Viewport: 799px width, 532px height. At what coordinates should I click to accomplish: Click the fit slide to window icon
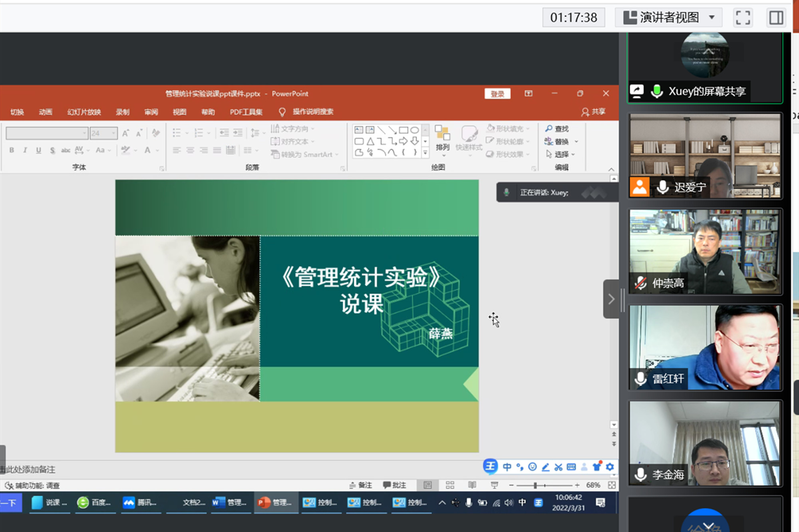point(612,485)
